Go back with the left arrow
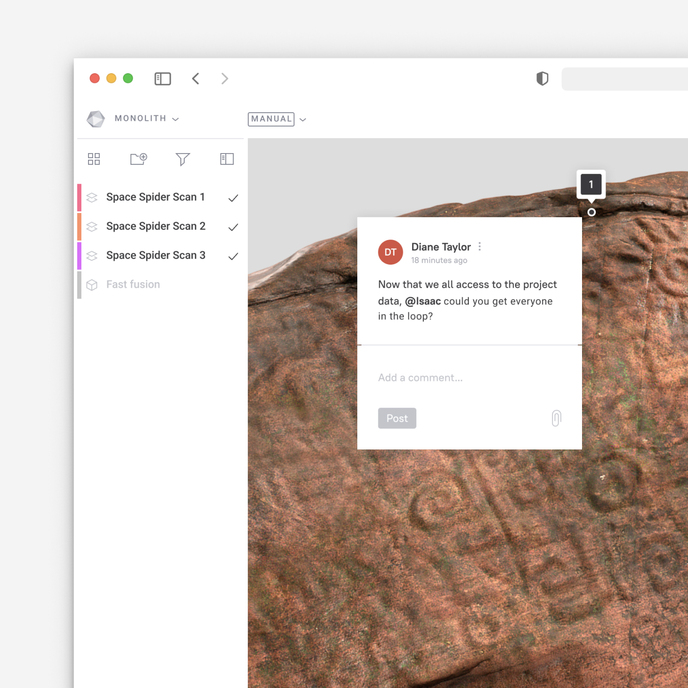This screenshot has width=688, height=688. click(196, 79)
